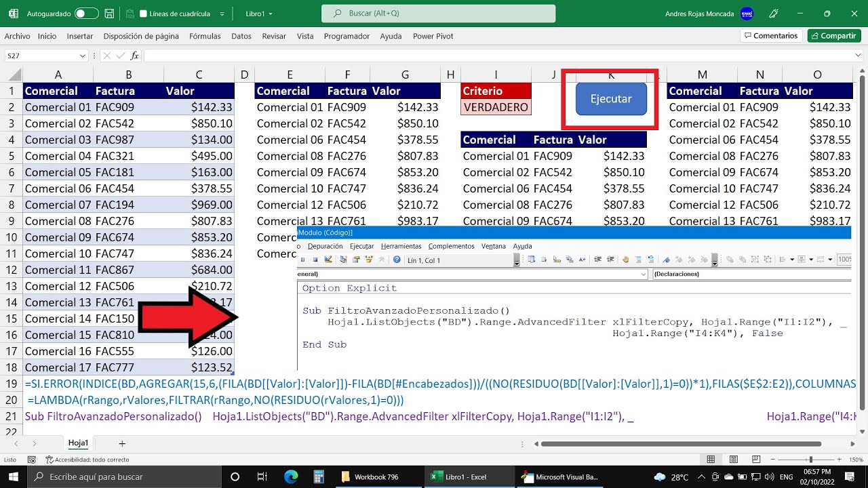Viewport: 868px width, 488px height.
Task: Select column header A
Action: tap(58, 75)
